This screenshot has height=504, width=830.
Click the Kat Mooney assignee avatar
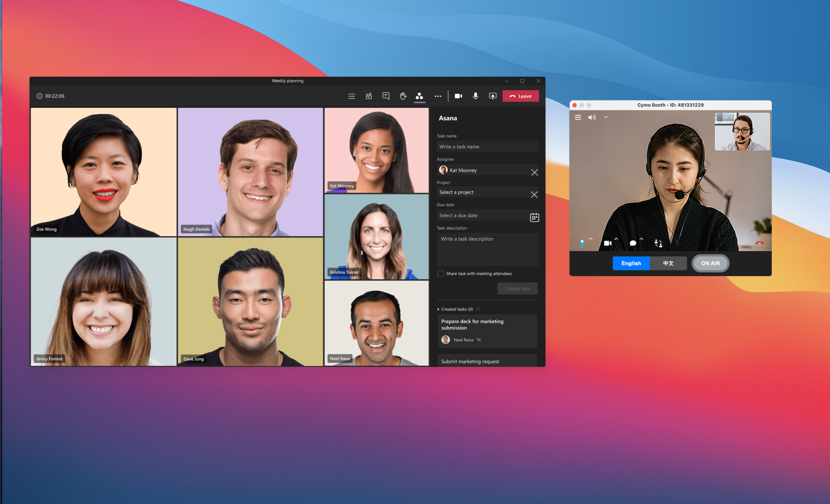(x=443, y=170)
